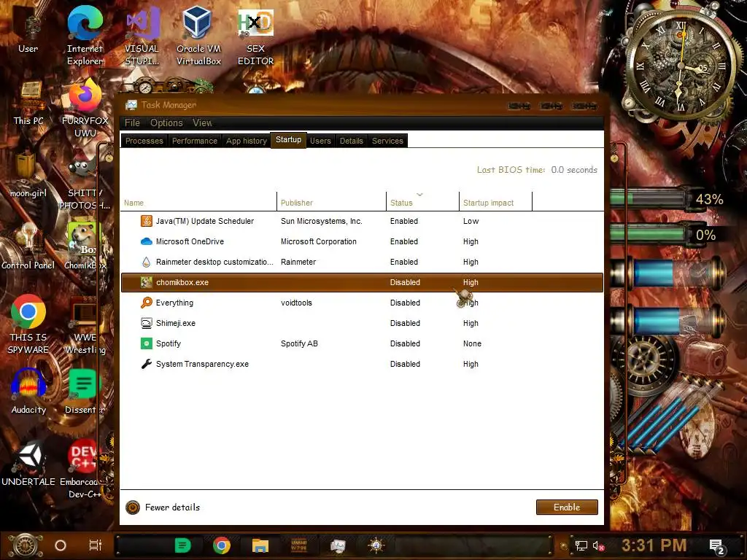Viewport: 747px width, 560px height.
Task: Click Microsoft Corporation publisher cell
Action: (x=319, y=241)
